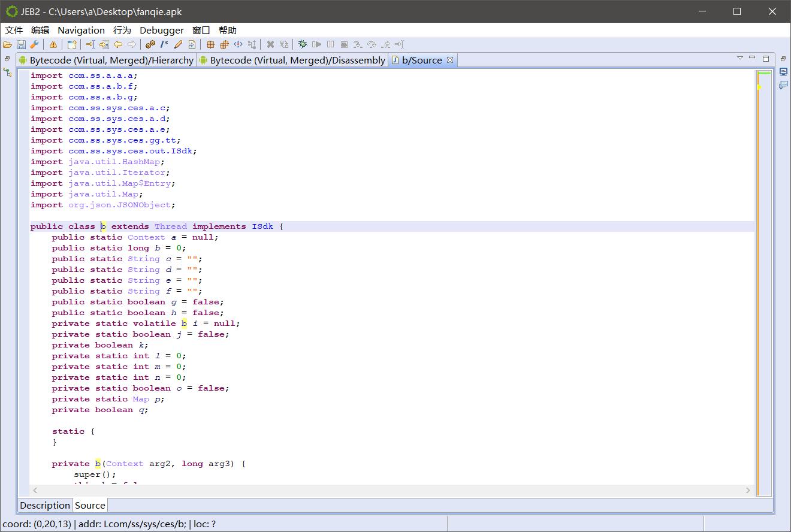Click class name b in class declaration
This screenshot has height=532, width=791.
(103, 226)
